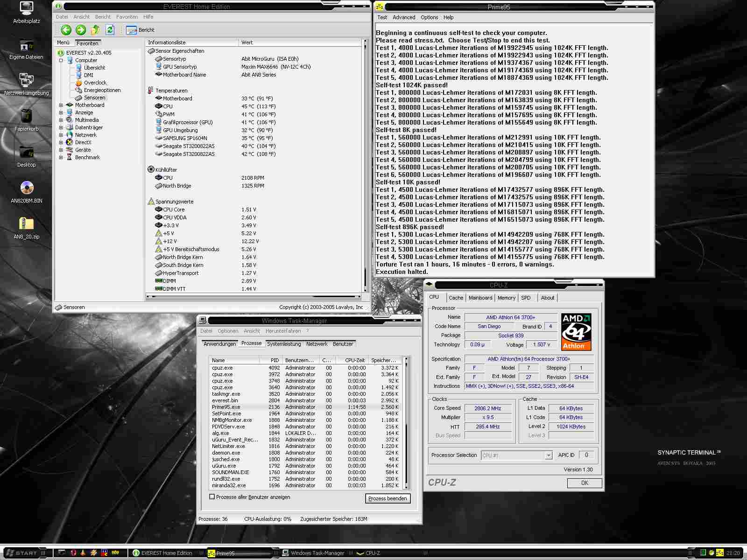Click the up-level folder icon in EVEREST toolbar

[95, 30]
